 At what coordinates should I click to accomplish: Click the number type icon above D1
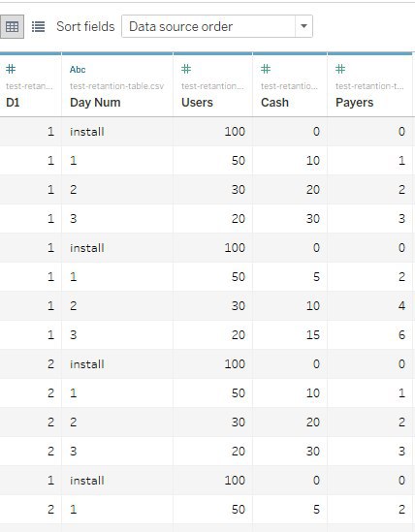(x=11, y=69)
